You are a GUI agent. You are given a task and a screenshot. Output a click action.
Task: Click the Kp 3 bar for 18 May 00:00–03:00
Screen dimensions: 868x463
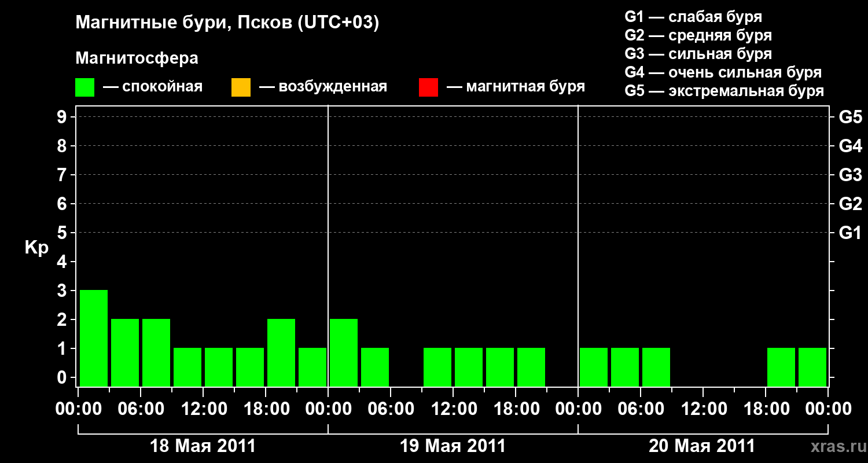click(94, 338)
